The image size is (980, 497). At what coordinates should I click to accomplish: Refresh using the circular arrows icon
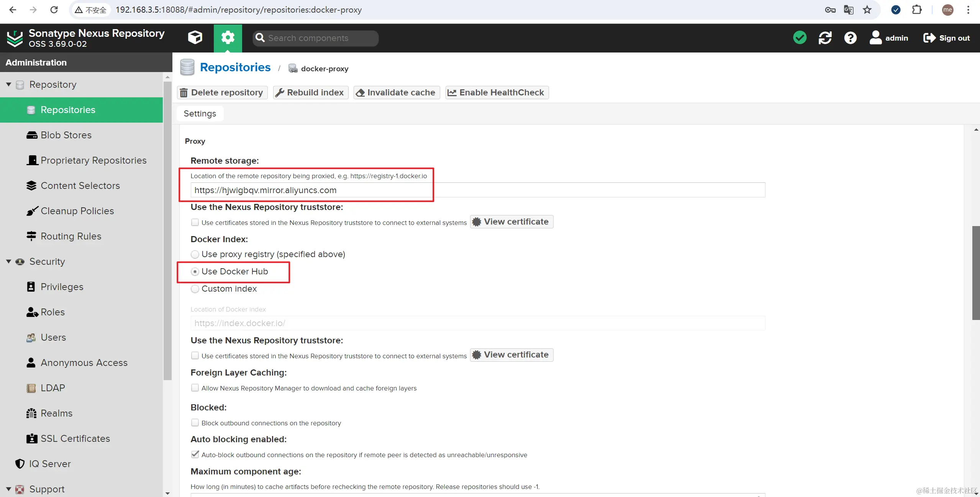(825, 38)
